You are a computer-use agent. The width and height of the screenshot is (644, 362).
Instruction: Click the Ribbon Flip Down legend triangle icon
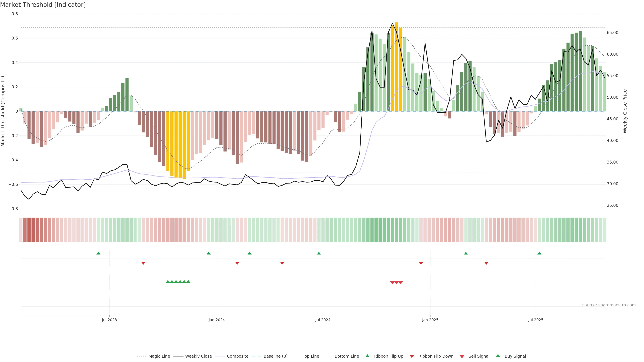(412, 356)
